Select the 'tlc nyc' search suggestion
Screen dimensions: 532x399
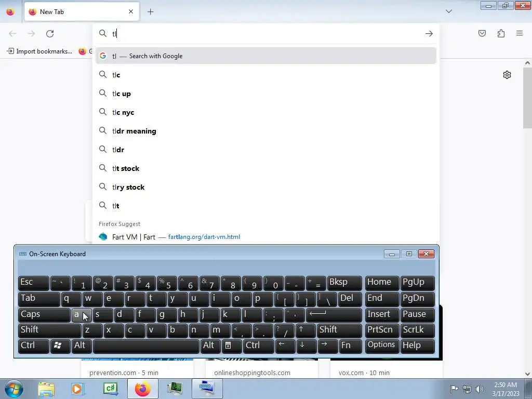tap(266, 112)
